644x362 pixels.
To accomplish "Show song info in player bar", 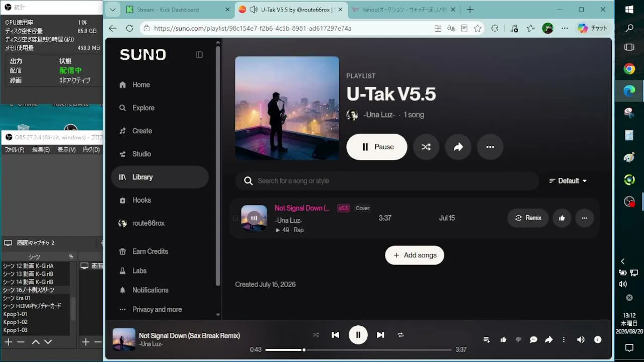I will pos(598,340).
